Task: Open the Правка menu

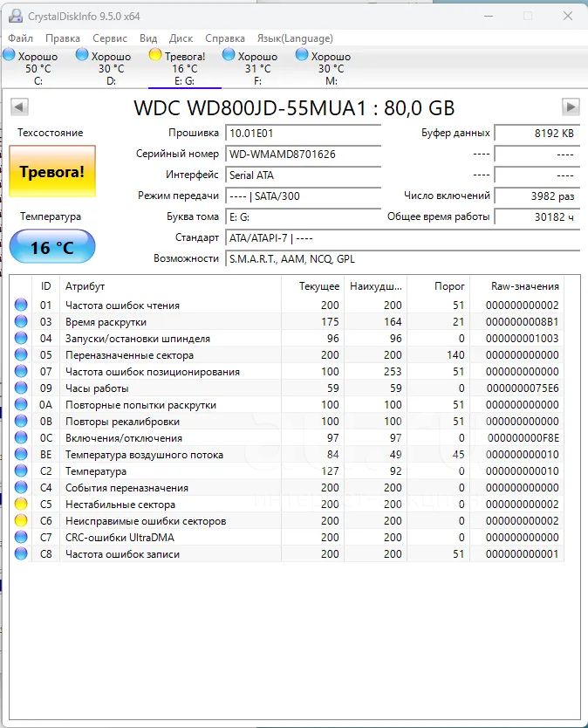Action: coord(63,38)
